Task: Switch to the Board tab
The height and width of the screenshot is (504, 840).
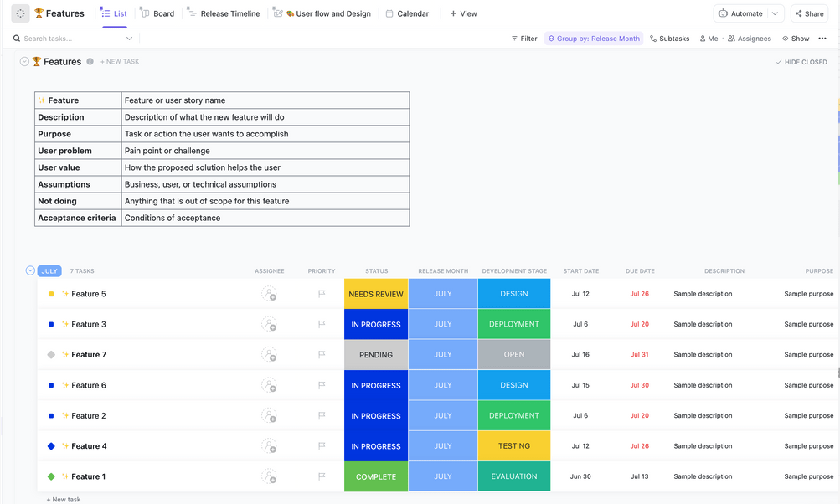Action: [157, 13]
